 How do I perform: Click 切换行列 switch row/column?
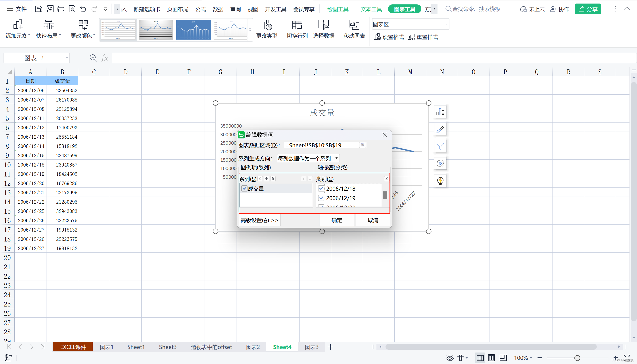(x=297, y=29)
